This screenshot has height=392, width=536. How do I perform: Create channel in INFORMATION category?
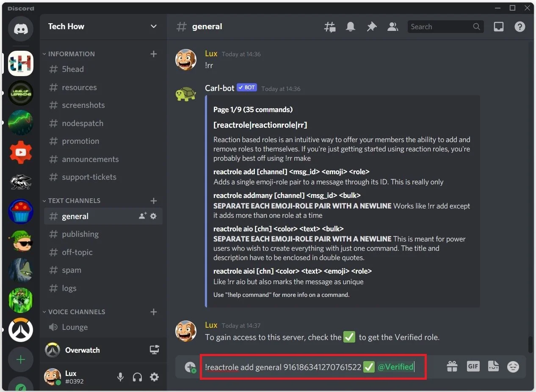click(x=154, y=54)
